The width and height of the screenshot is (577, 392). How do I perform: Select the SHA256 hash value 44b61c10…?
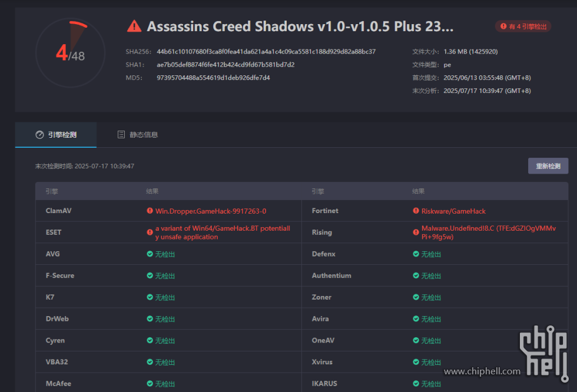point(266,51)
